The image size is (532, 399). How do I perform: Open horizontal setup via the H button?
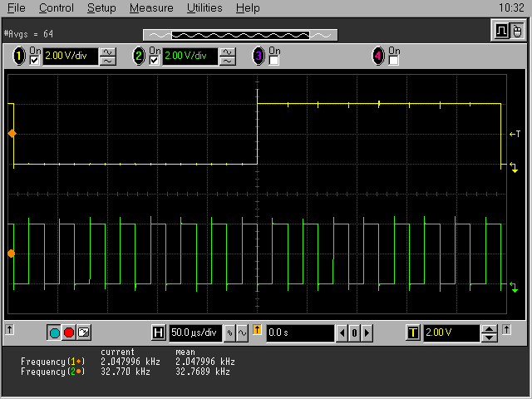pyautogui.click(x=159, y=333)
